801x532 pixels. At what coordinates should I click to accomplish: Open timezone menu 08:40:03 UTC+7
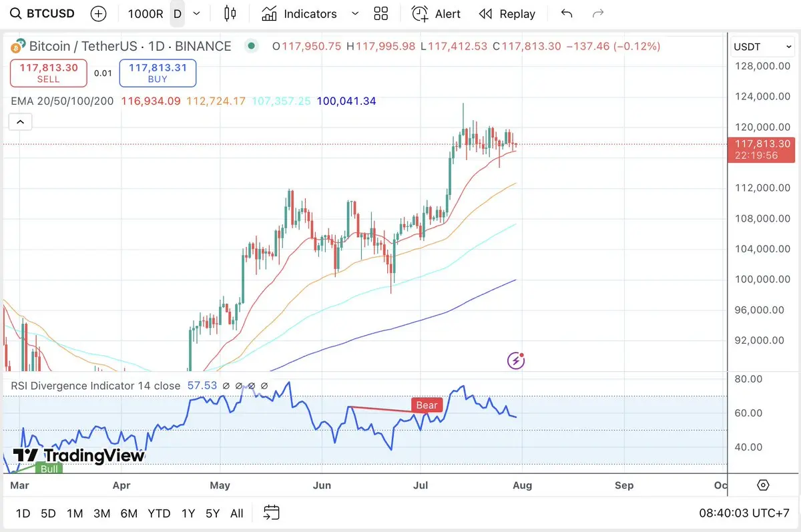pos(744,513)
